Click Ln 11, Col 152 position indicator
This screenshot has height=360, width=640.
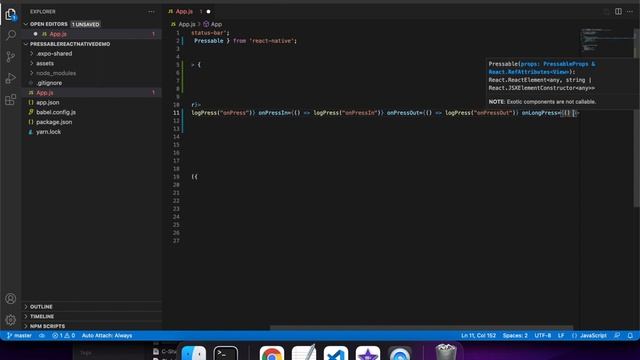point(478,336)
